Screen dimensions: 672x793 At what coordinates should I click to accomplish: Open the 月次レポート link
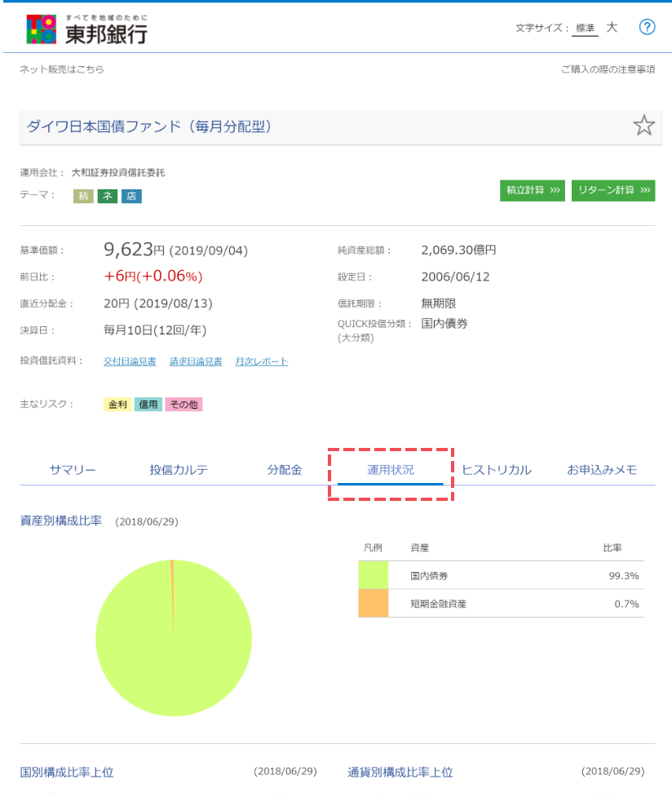(x=262, y=361)
